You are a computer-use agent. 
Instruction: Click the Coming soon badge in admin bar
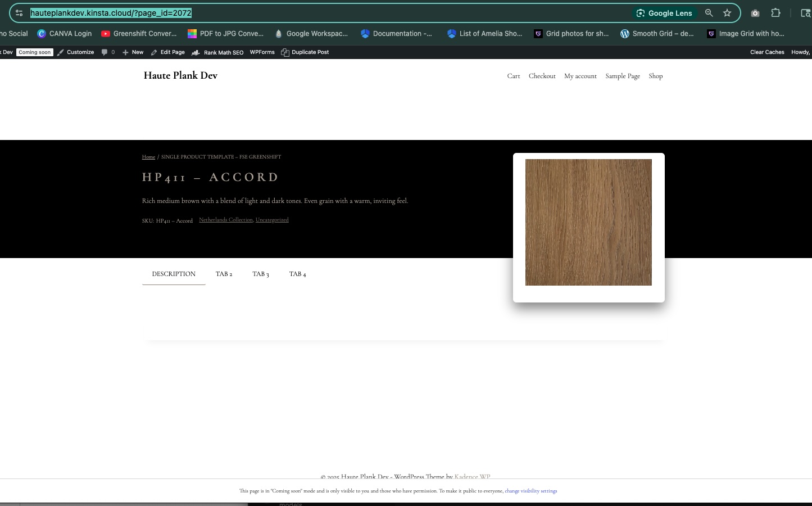(x=34, y=52)
